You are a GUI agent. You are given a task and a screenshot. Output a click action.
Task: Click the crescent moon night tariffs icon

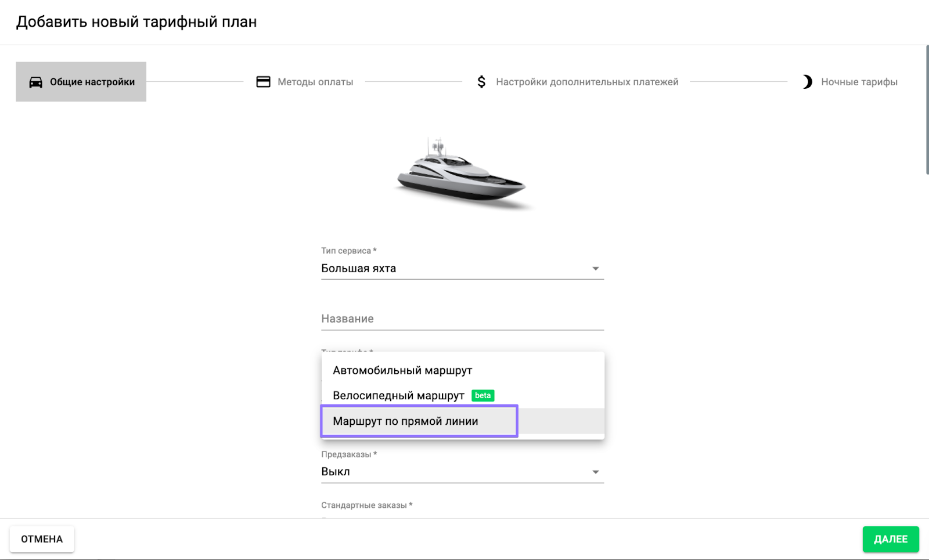click(806, 82)
